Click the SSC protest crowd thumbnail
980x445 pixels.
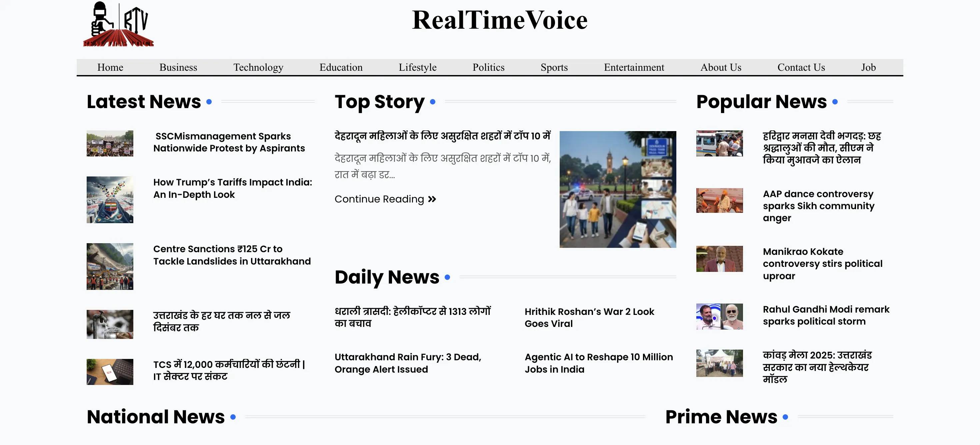pos(110,143)
